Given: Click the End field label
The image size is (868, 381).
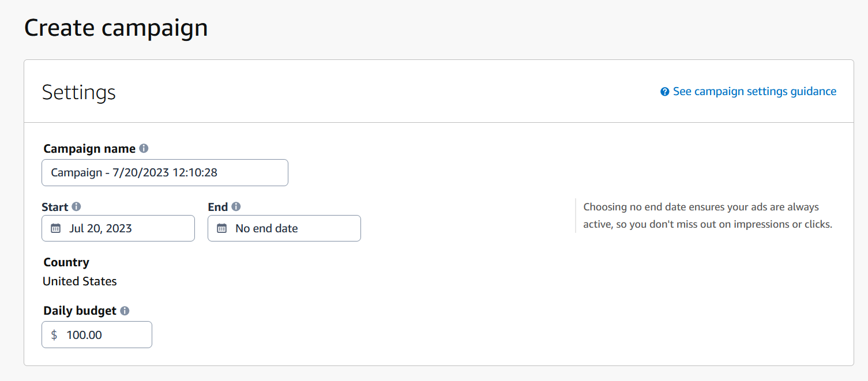Looking at the screenshot, I should point(218,207).
